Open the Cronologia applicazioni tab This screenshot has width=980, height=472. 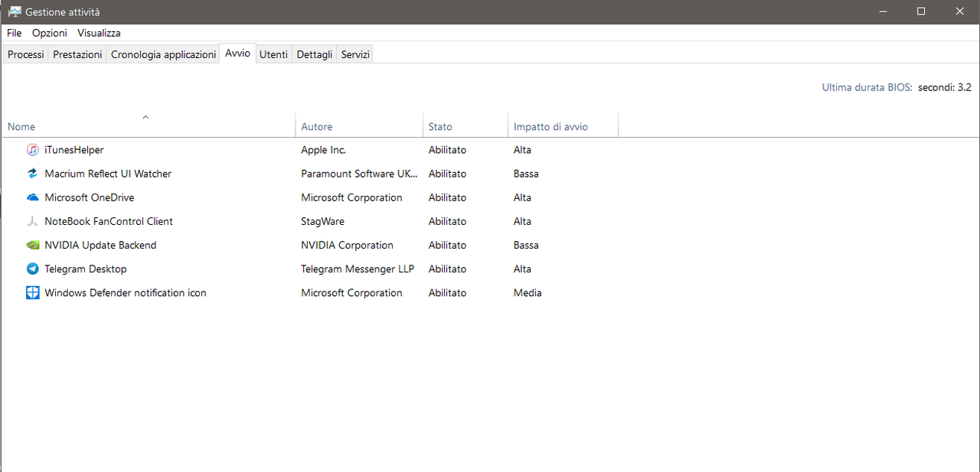[163, 54]
